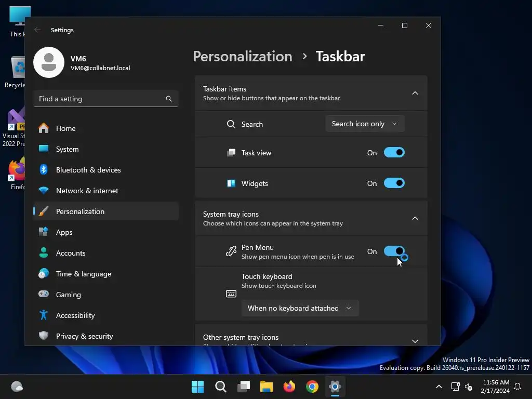Viewport: 532px width, 399px height.
Task: Show hidden icons chevron in system tray
Action: tap(438, 387)
